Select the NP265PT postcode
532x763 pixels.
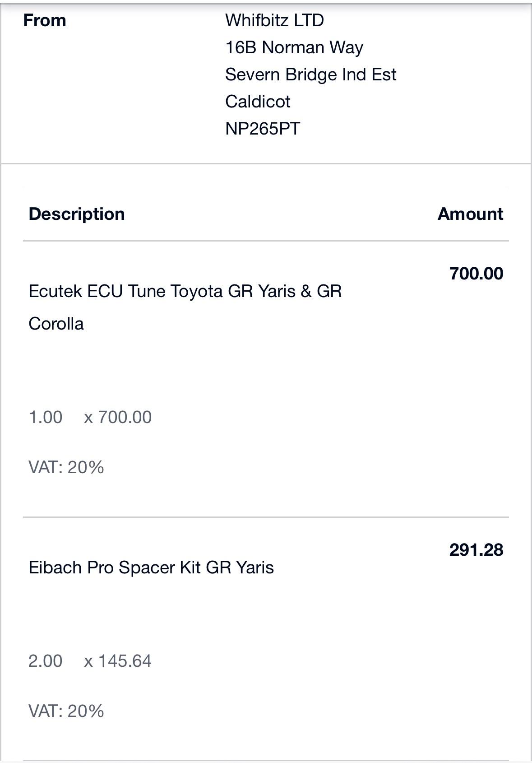tap(263, 129)
